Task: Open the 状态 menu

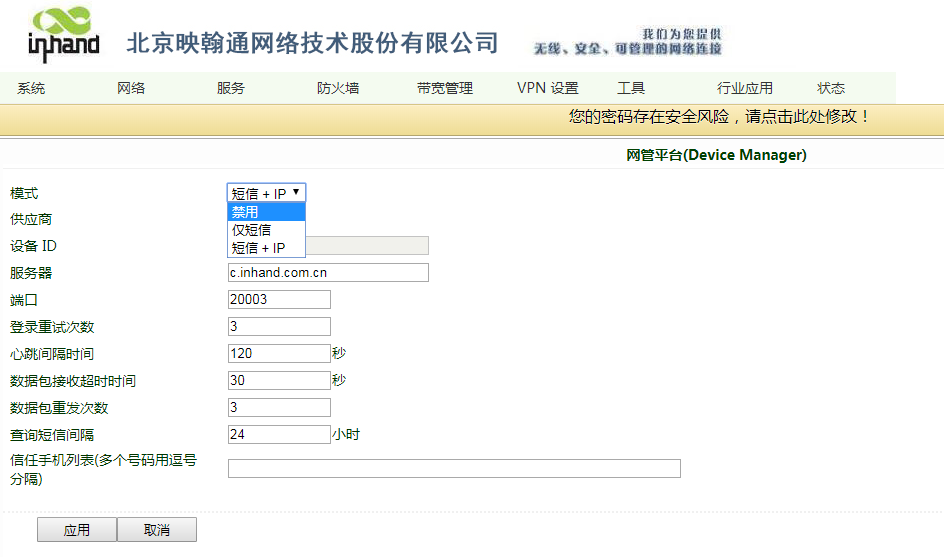Action: pyautogui.click(x=831, y=88)
